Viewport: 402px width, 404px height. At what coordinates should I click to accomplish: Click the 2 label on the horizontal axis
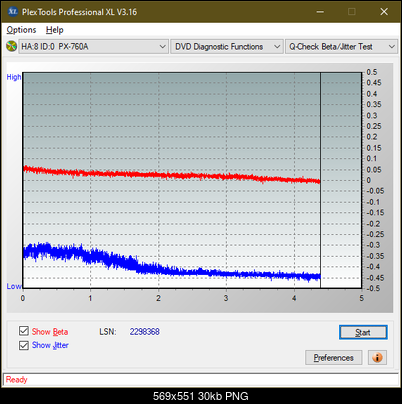tap(158, 298)
